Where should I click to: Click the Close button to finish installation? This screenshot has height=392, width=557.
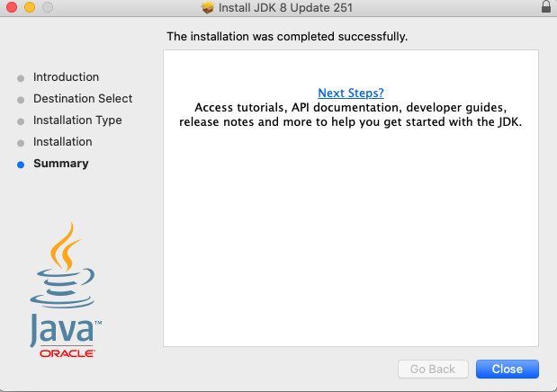508,369
